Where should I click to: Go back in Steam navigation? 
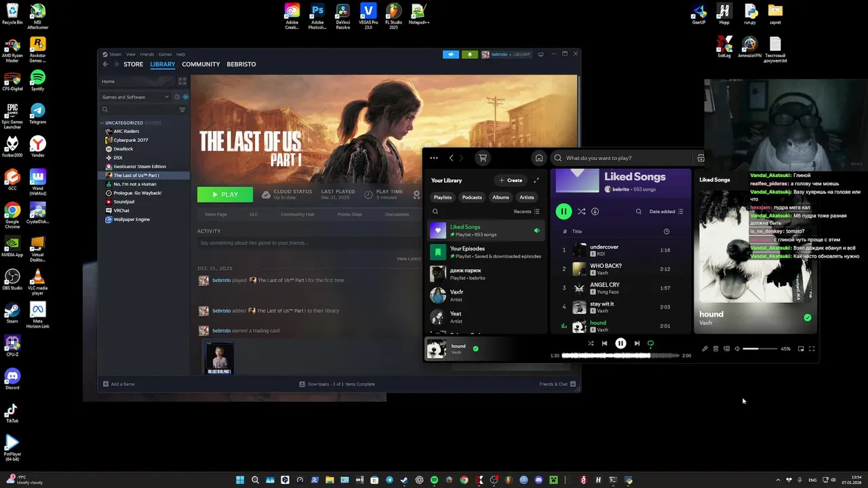coord(105,64)
